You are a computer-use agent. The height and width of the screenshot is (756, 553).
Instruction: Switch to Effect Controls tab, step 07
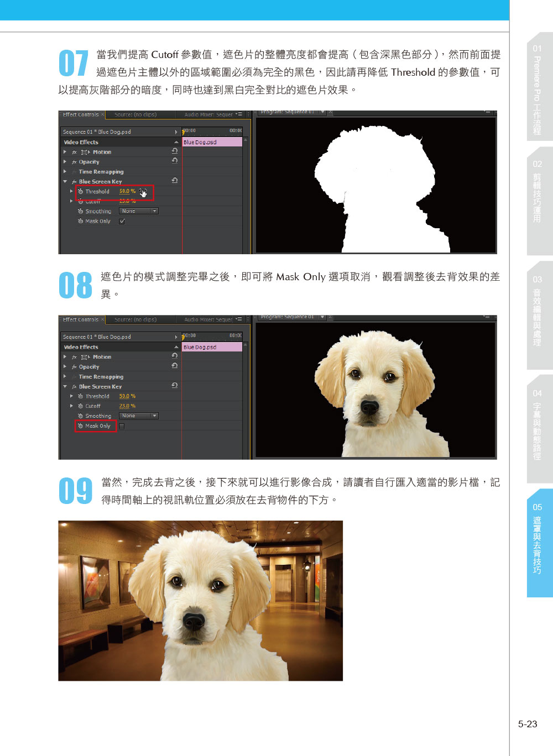[81, 114]
